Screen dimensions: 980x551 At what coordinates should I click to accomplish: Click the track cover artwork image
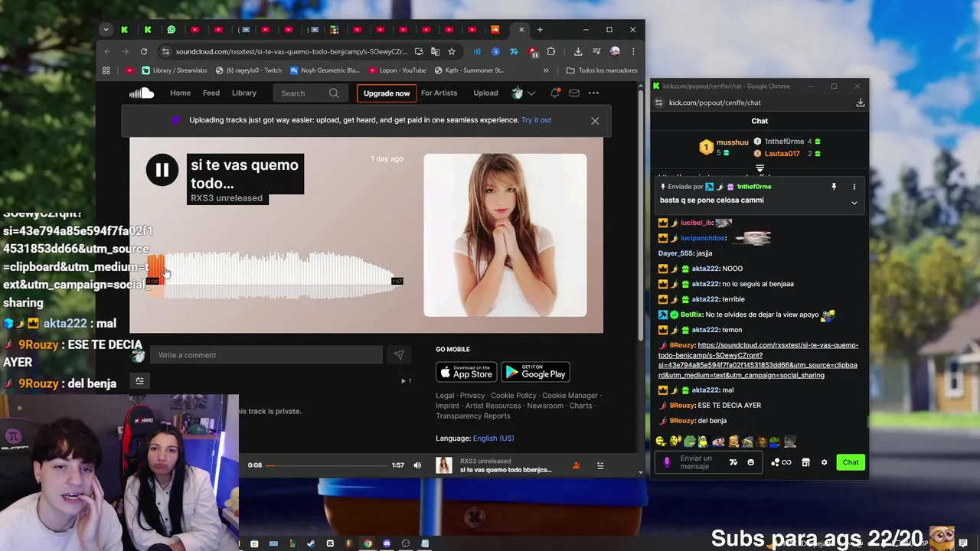click(x=505, y=235)
